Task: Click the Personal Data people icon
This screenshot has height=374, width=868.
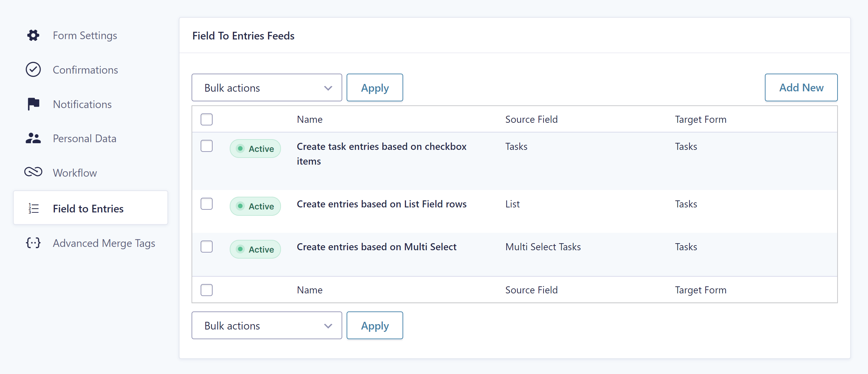Action: (x=33, y=138)
